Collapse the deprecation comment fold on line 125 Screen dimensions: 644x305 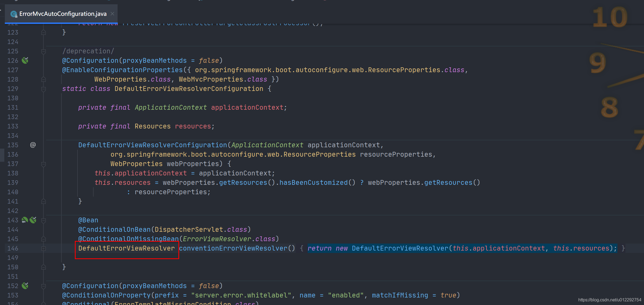43,51
